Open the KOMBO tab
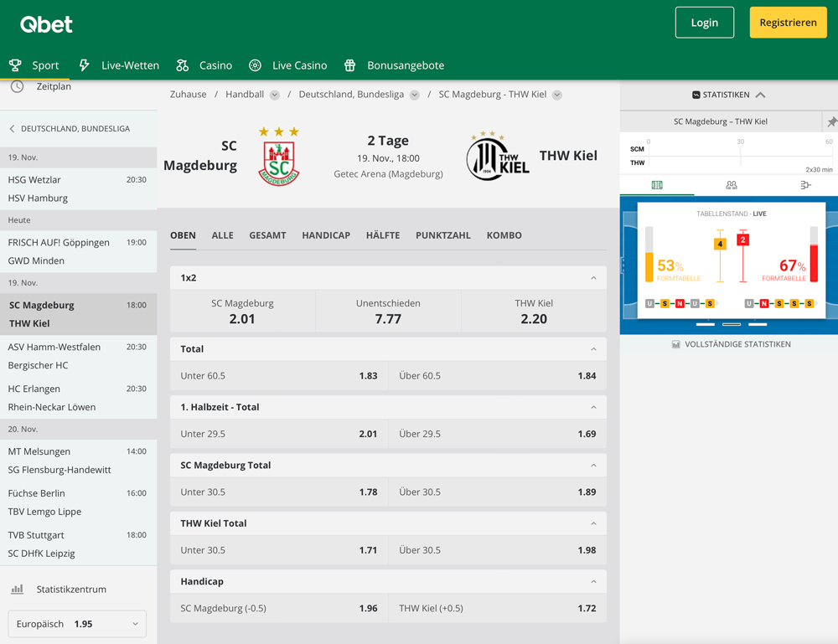Viewport: 838px width, 644px height. pos(504,235)
